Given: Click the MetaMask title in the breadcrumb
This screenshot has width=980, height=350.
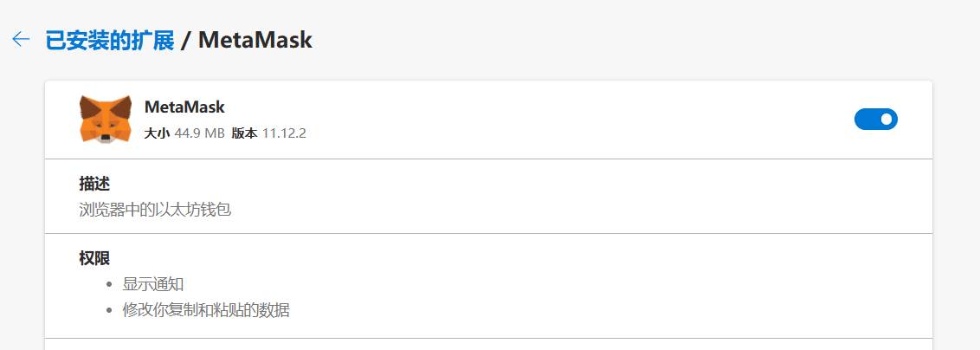Looking at the screenshot, I should tap(255, 40).
